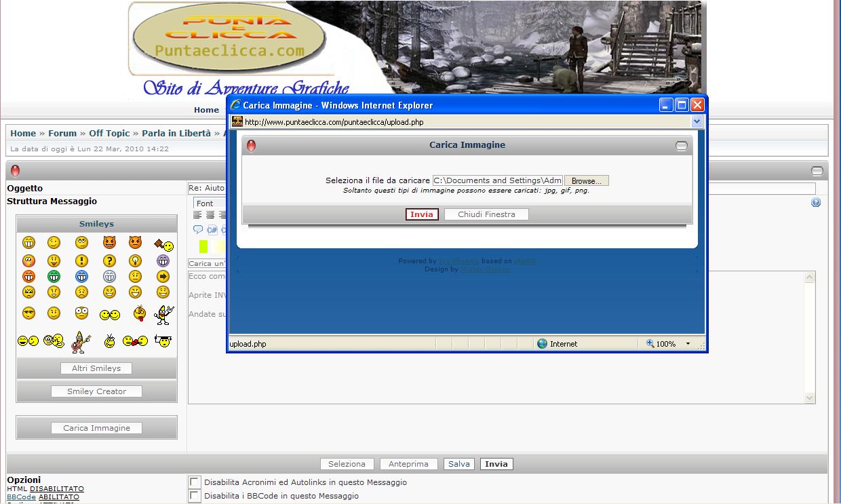Insert the purple grinning smiley
The width and height of the screenshot is (841, 504).
163,260
